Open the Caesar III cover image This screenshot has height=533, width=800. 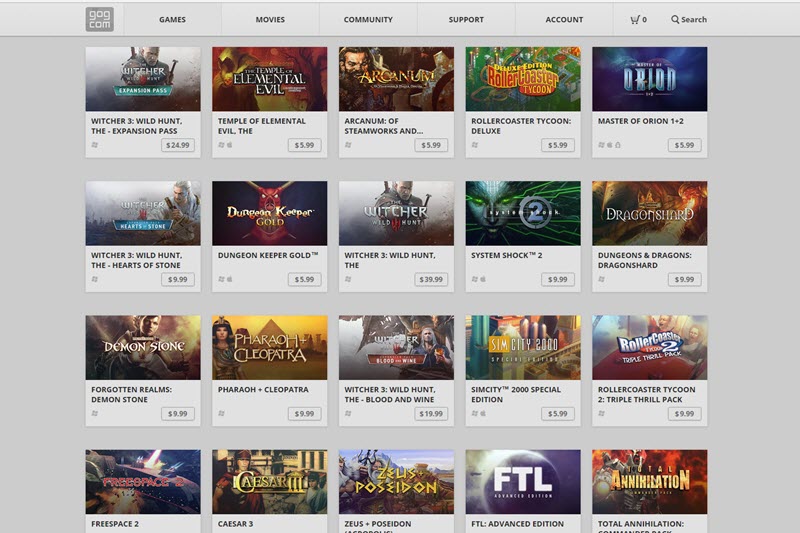click(x=269, y=481)
